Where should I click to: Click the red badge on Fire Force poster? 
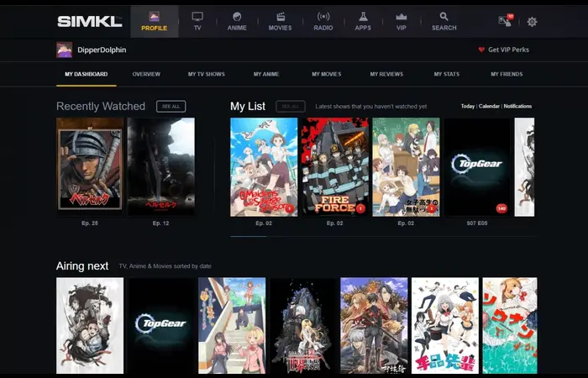[x=360, y=208]
